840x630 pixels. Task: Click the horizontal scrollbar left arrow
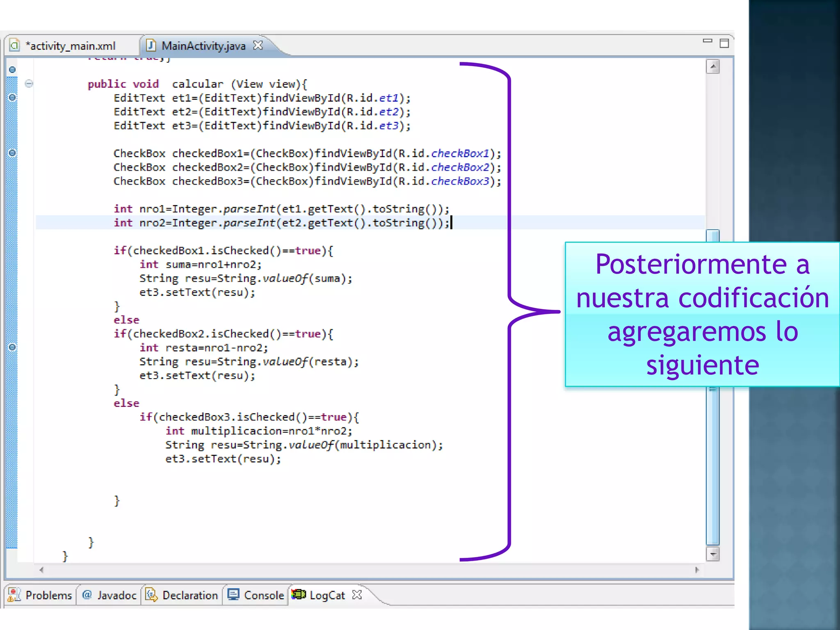(41, 570)
